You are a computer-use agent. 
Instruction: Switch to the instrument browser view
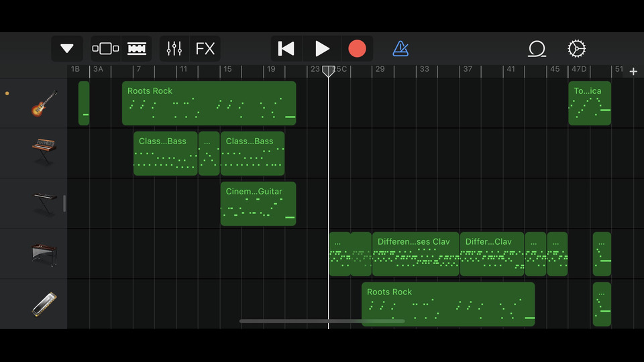coord(105,49)
